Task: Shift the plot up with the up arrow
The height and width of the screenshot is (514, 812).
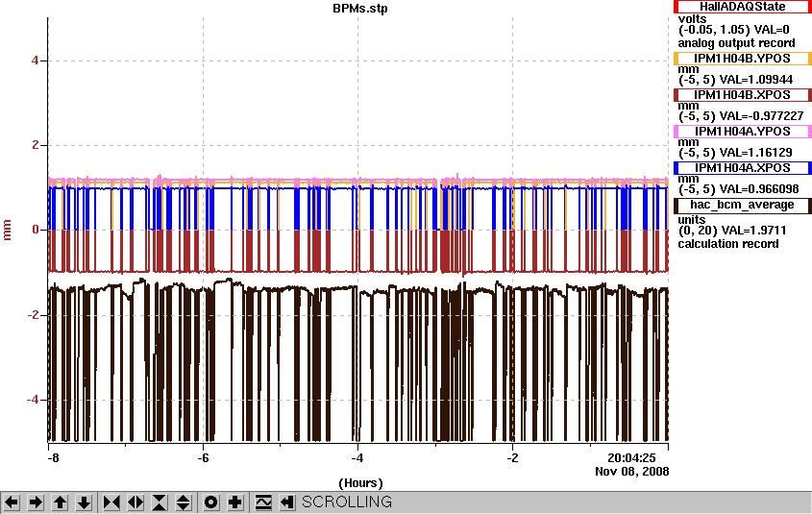Action: [61, 502]
